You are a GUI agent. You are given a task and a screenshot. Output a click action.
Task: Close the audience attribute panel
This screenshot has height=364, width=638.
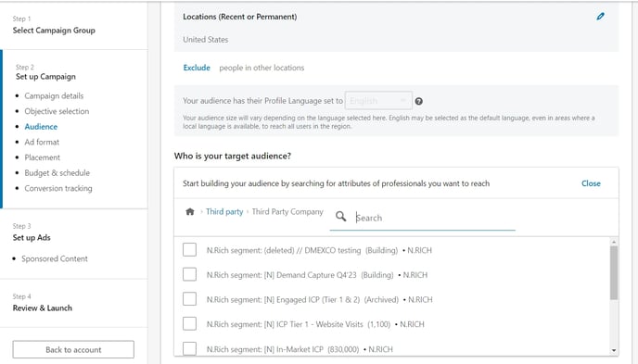pos(591,183)
